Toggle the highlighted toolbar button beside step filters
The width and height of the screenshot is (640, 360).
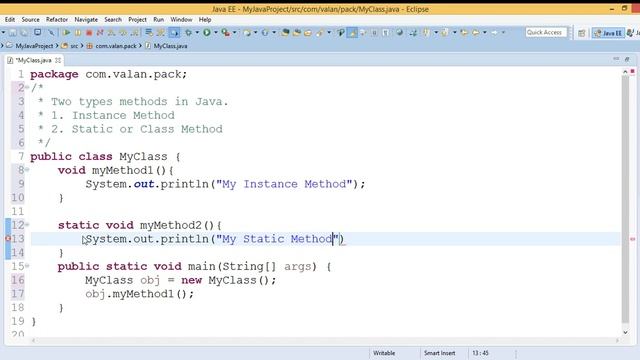coord(174,32)
